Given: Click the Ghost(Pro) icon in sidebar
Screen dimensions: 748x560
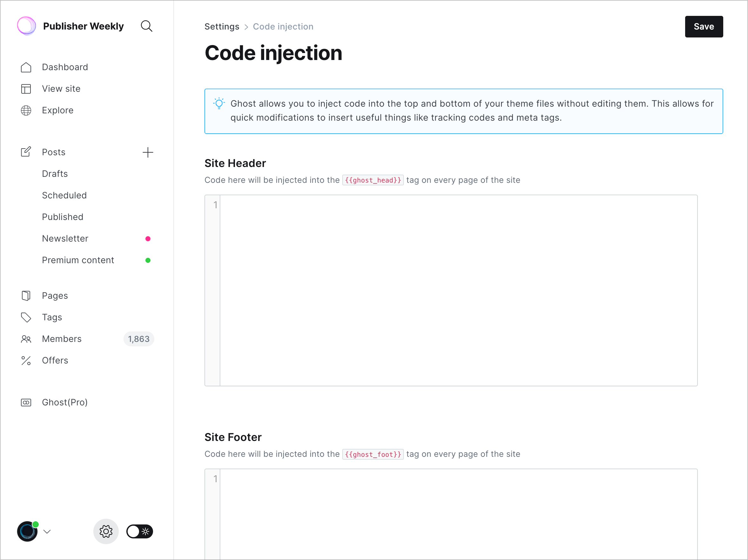Looking at the screenshot, I should pyautogui.click(x=26, y=402).
